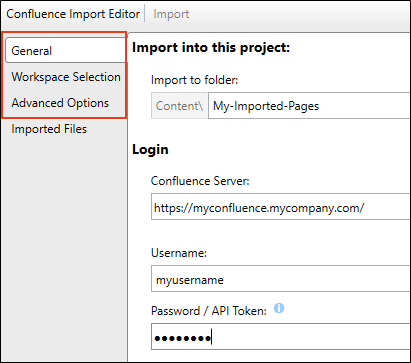
Task: Focus the Password / API Token field
Action: (x=281, y=337)
